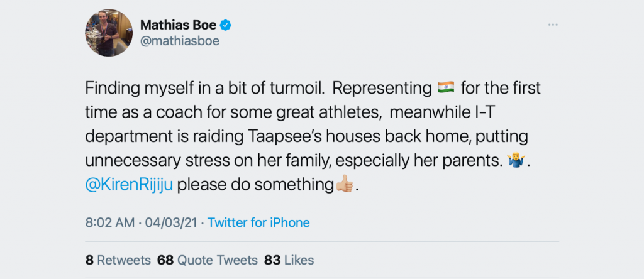Screen dimensions: 644x279
Task: Click the Twitter for iPhone source link
Action: (258, 222)
